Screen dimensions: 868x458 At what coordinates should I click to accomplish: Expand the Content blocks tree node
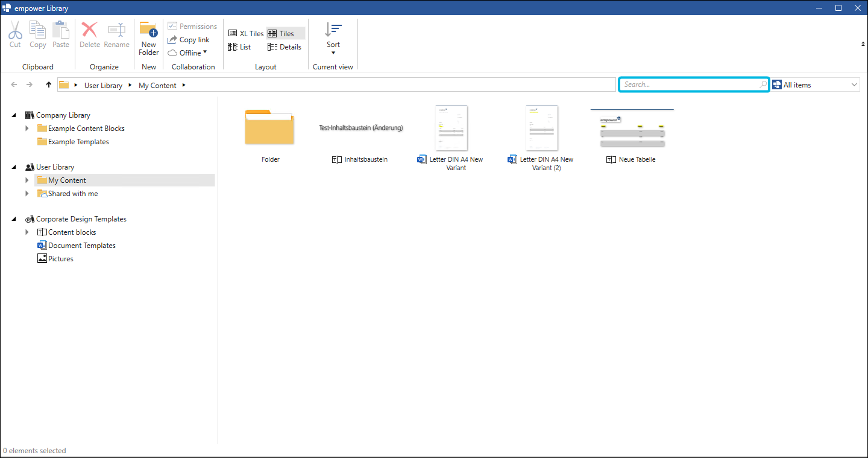tap(27, 232)
